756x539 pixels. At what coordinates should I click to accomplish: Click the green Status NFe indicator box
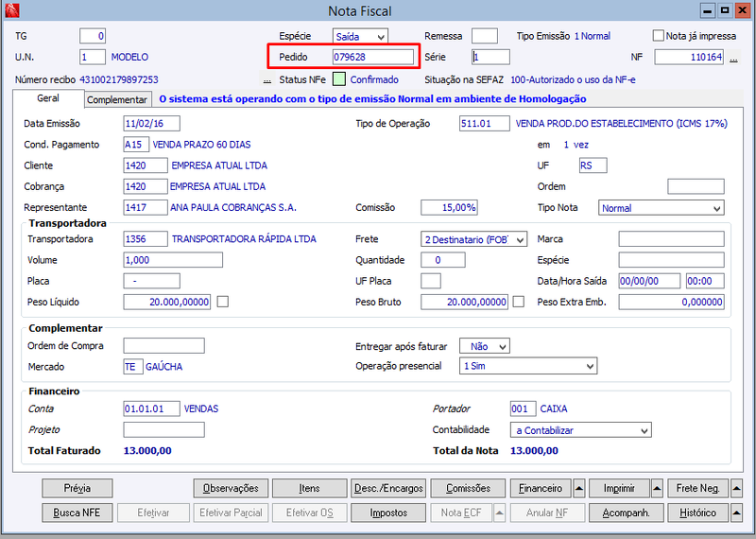click(339, 79)
